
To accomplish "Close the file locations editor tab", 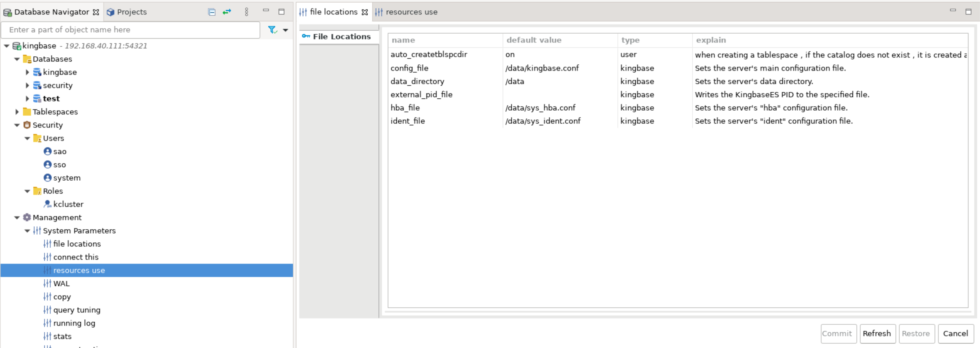I will click(365, 12).
